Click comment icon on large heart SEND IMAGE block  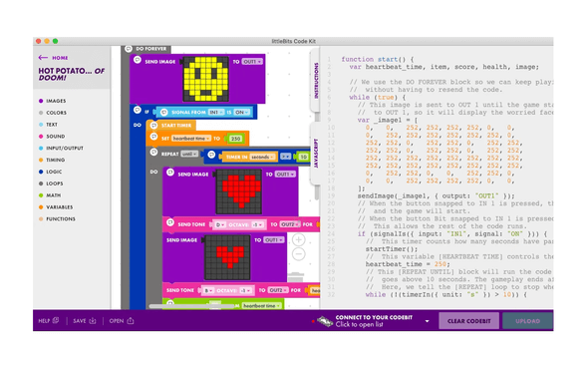(170, 173)
